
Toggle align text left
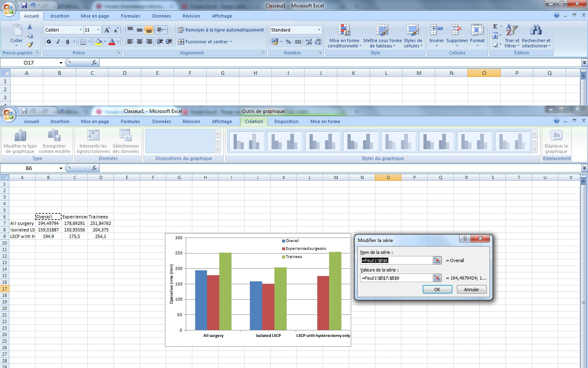tap(130, 42)
